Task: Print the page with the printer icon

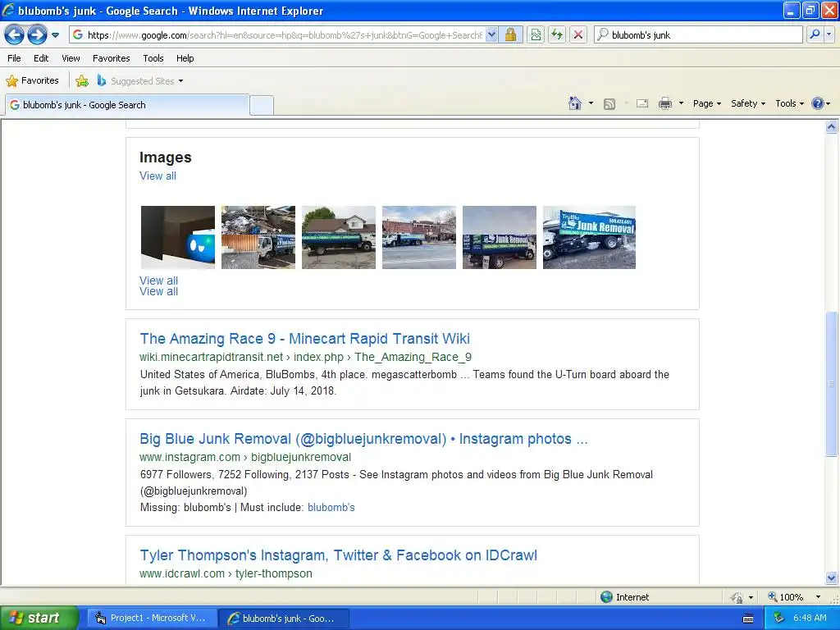Action: 664,103
